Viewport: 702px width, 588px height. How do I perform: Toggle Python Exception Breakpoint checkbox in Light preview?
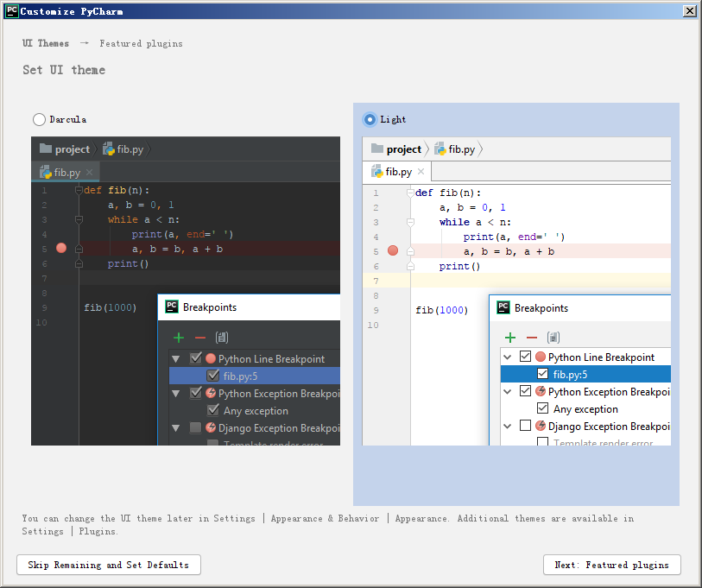[525, 391]
